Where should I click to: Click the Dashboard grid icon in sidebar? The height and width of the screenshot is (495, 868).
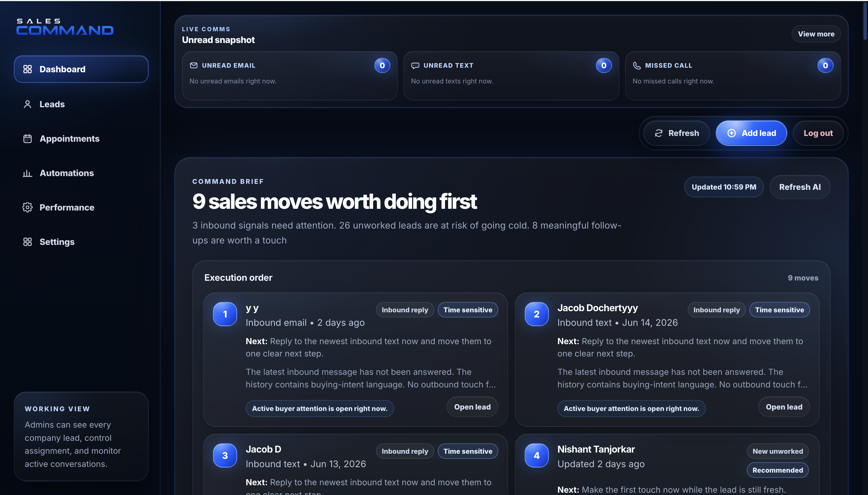(x=28, y=69)
